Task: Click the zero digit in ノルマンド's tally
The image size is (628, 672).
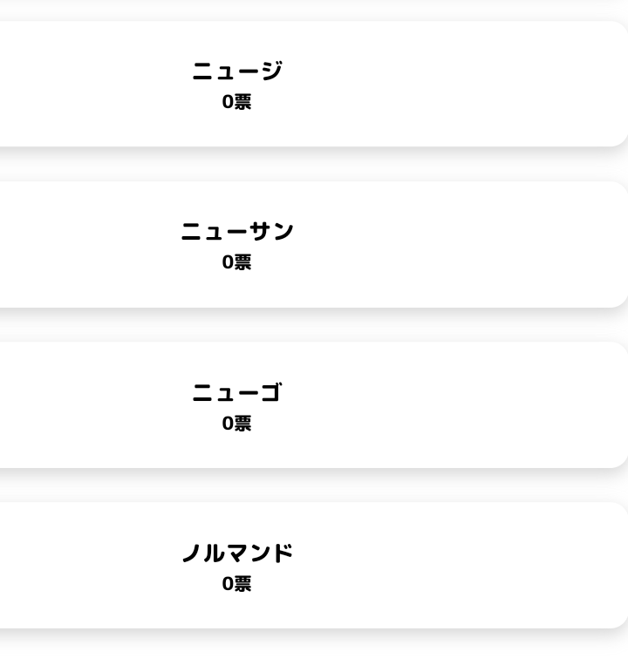Action: click(228, 584)
